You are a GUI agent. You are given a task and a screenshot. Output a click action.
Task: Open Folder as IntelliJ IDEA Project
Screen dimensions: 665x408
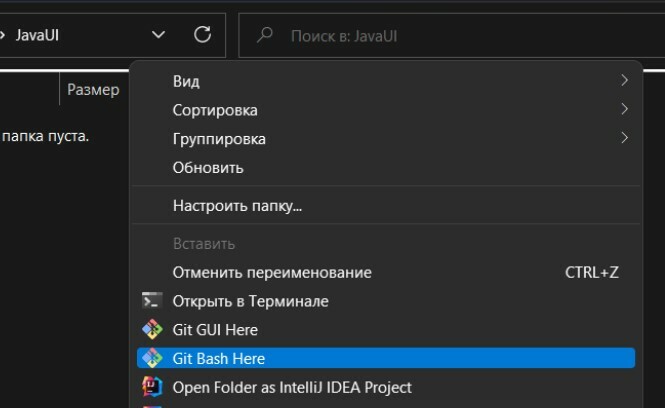pos(386,387)
